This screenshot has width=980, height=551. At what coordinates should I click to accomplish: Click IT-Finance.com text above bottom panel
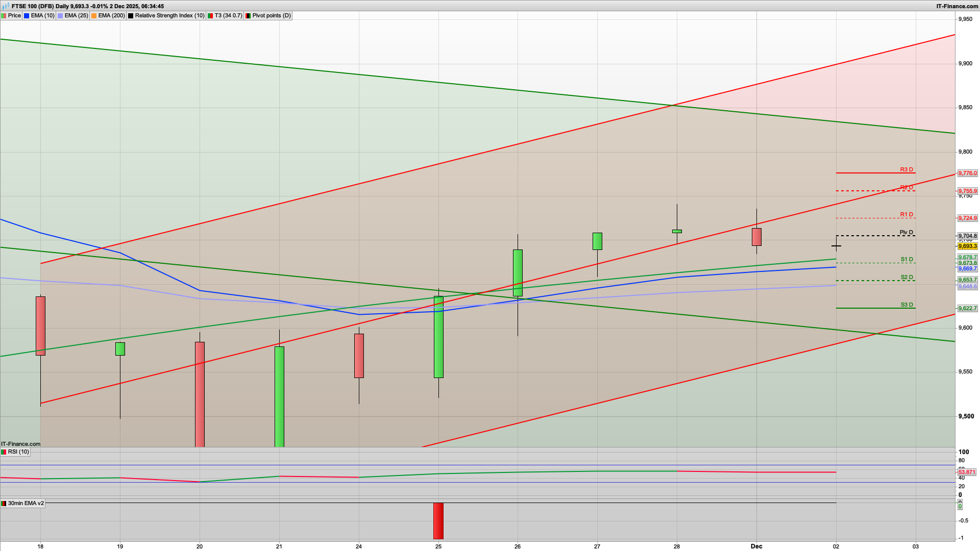(x=20, y=444)
